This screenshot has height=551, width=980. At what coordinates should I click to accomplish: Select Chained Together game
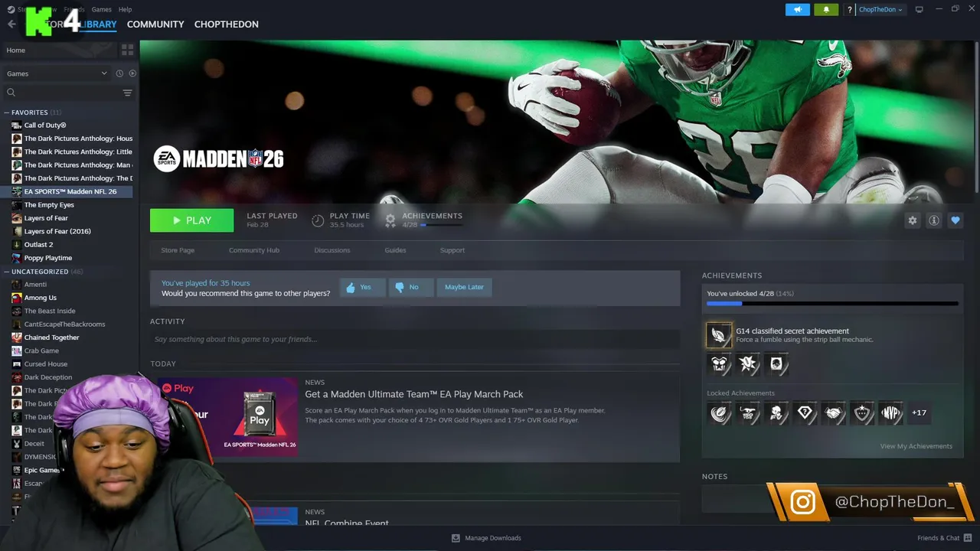(x=51, y=337)
